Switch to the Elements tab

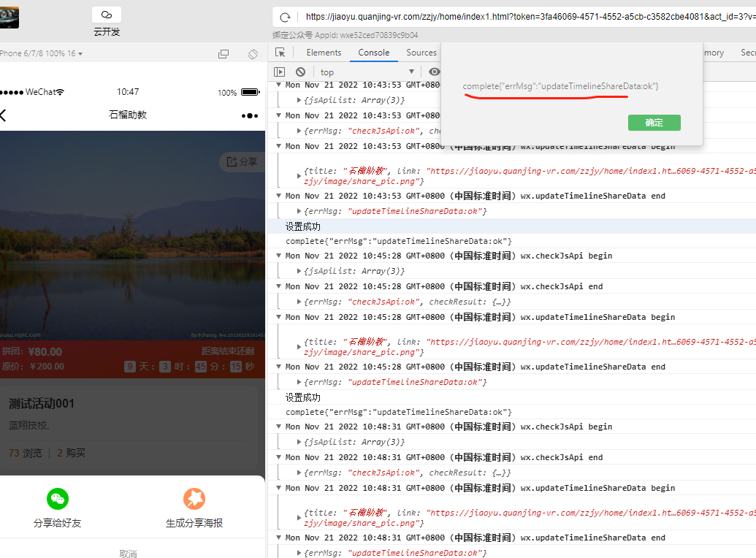pos(324,53)
